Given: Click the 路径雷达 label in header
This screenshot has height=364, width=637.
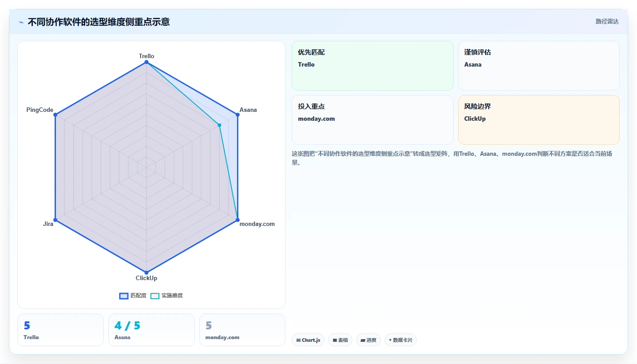Looking at the screenshot, I should click(x=607, y=21).
